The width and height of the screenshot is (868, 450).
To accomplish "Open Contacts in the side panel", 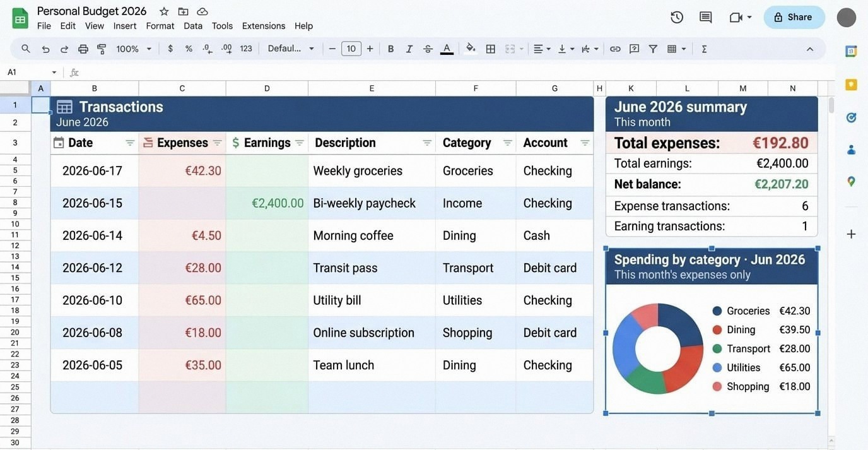I will pyautogui.click(x=851, y=150).
